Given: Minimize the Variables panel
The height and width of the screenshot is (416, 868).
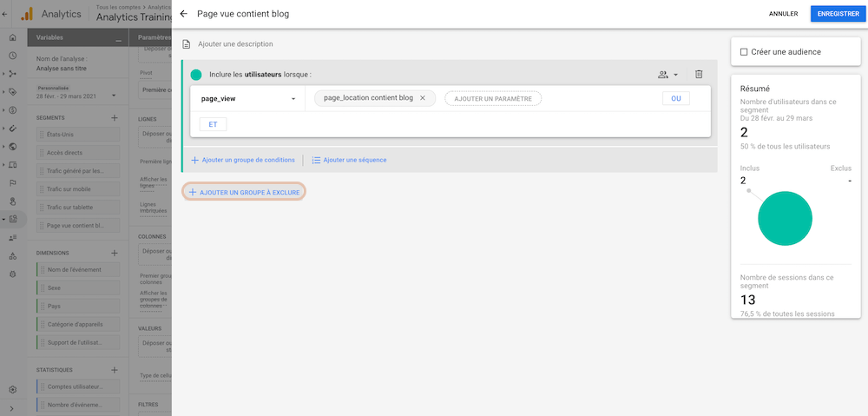Looking at the screenshot, I should tap(118, 41).
